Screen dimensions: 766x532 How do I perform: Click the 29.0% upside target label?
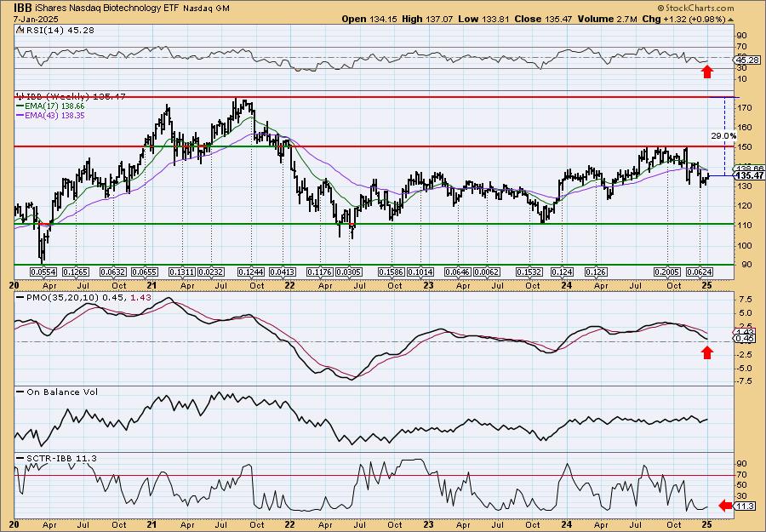(723, 136)
